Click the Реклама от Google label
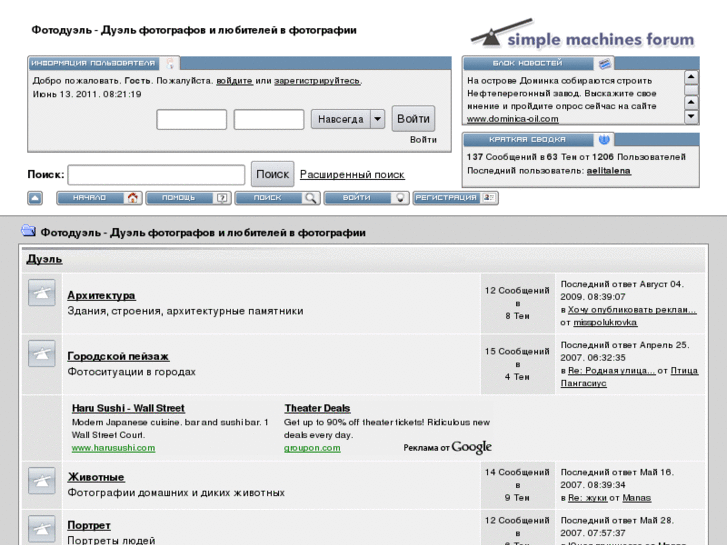The height and width of the screenshot is (545, 727). click(447, 447)
